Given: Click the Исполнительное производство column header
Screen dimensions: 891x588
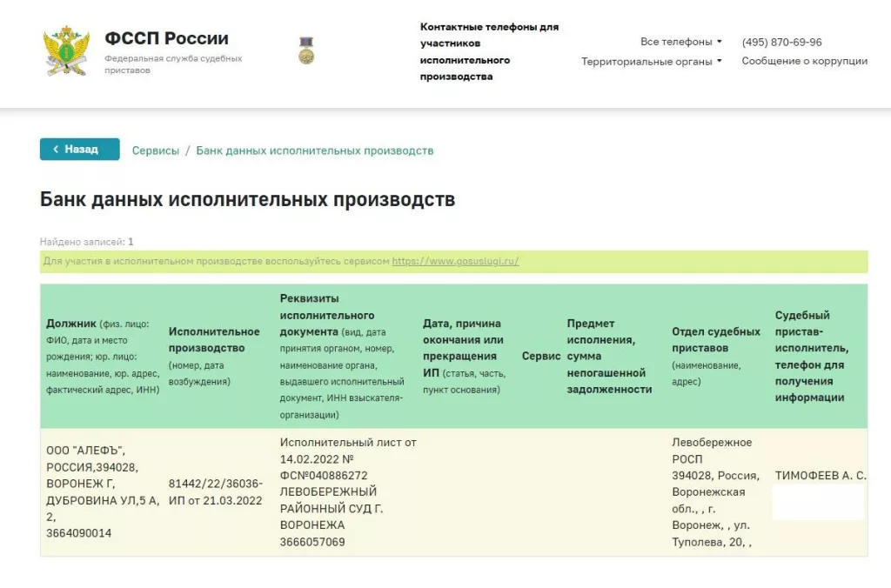Looking at the screenshot, I should pyautogui.click(x=214, y=357).
